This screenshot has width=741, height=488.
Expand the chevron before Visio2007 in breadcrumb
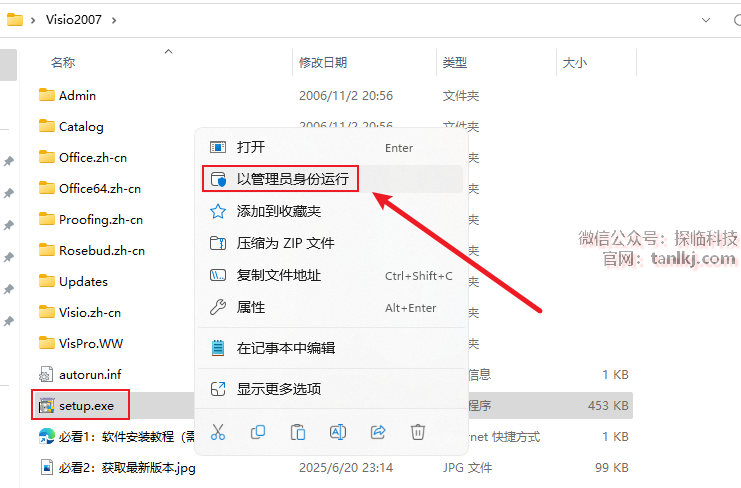pyautogui.click(x=33, y=20)
